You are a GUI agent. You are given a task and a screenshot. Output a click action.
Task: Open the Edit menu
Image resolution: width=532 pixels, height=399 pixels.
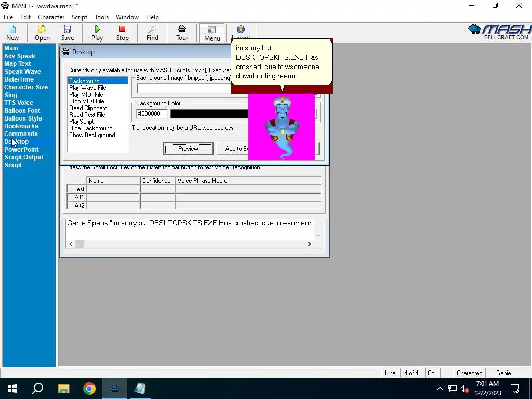tap(25, 17)
